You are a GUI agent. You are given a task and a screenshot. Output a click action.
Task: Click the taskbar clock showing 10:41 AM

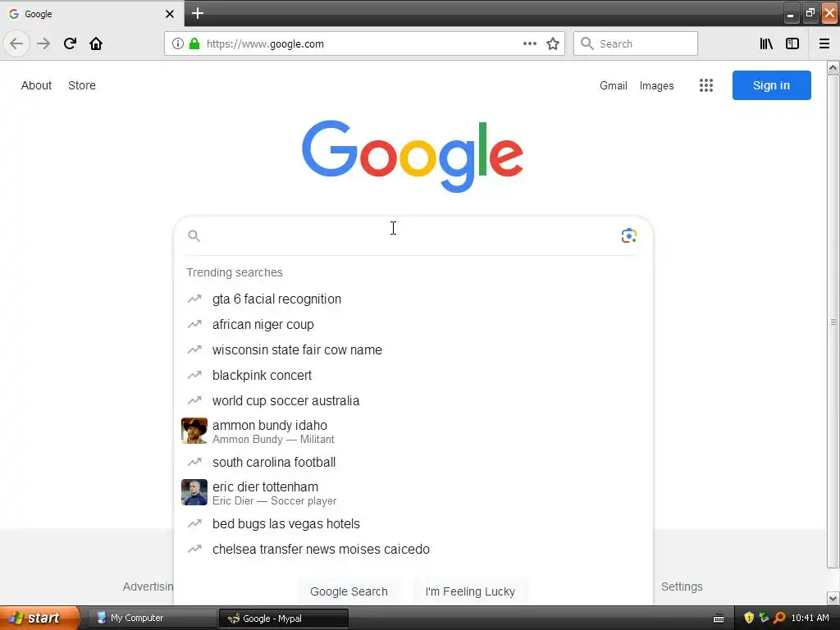(810, 618)
